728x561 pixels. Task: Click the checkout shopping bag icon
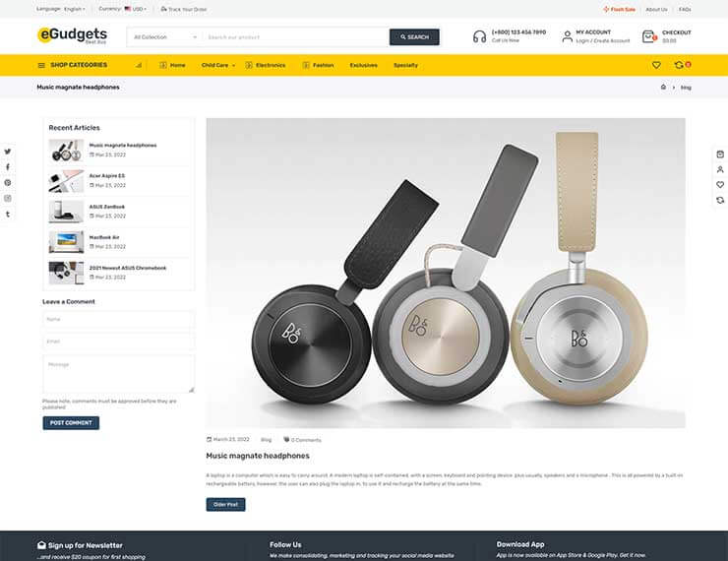coord(648,36)
